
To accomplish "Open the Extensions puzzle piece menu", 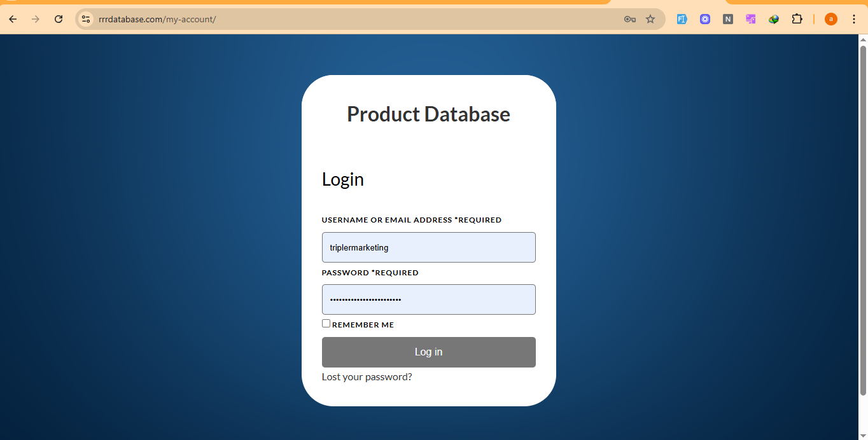I will [797, 19].
